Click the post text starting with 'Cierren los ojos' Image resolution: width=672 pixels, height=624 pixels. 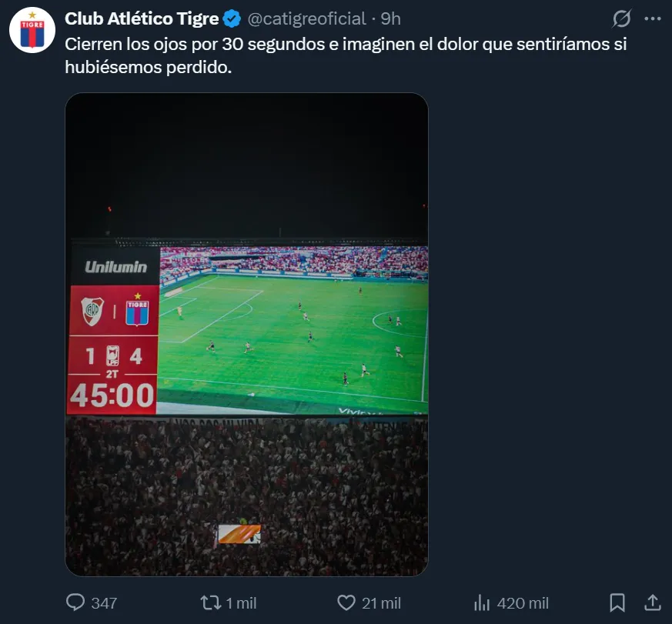346,56
